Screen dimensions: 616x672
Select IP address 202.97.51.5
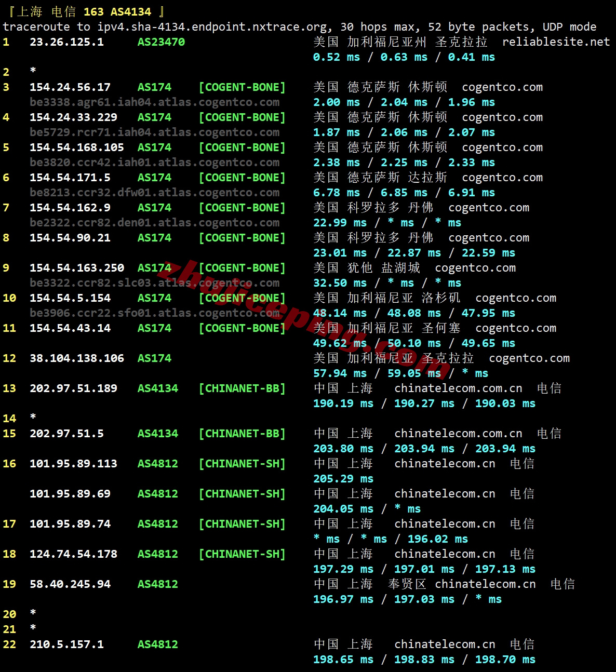[66, 434]
